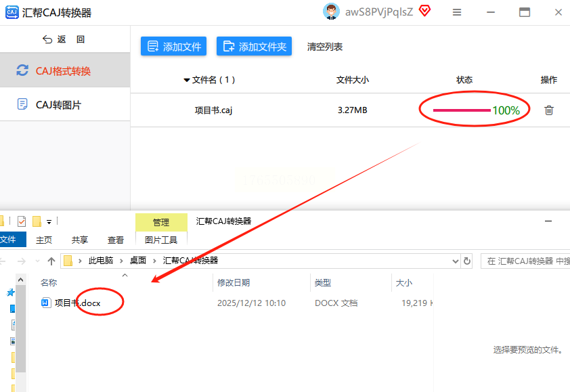Click the navigation pane scroll-up arrow
Screen dimensions: 570x392
tap(21, 280)
